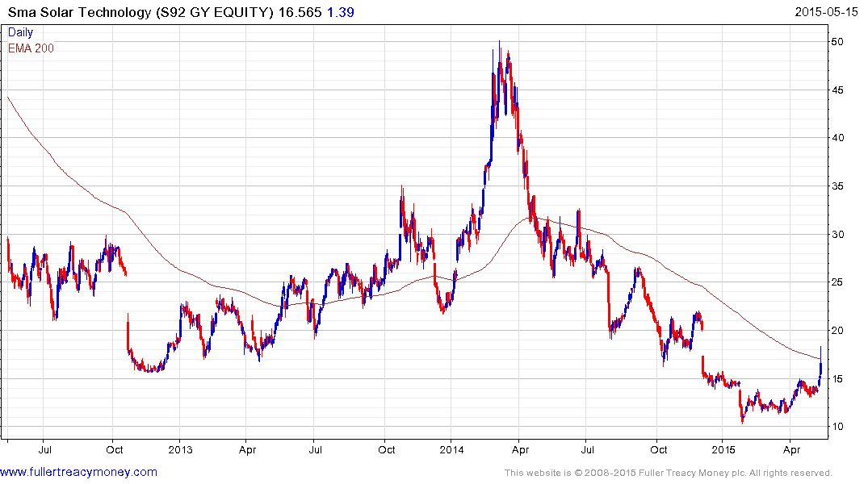Click the date 2015-05-15
This screenshot has width=868, height=484.
pos(826,12)
